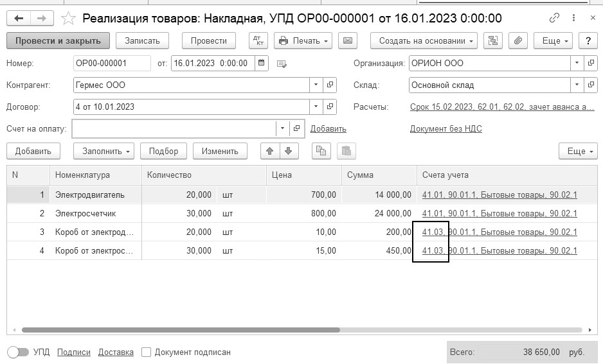
Task: Expand the Склад dropdown list
Action: [577, 85]
